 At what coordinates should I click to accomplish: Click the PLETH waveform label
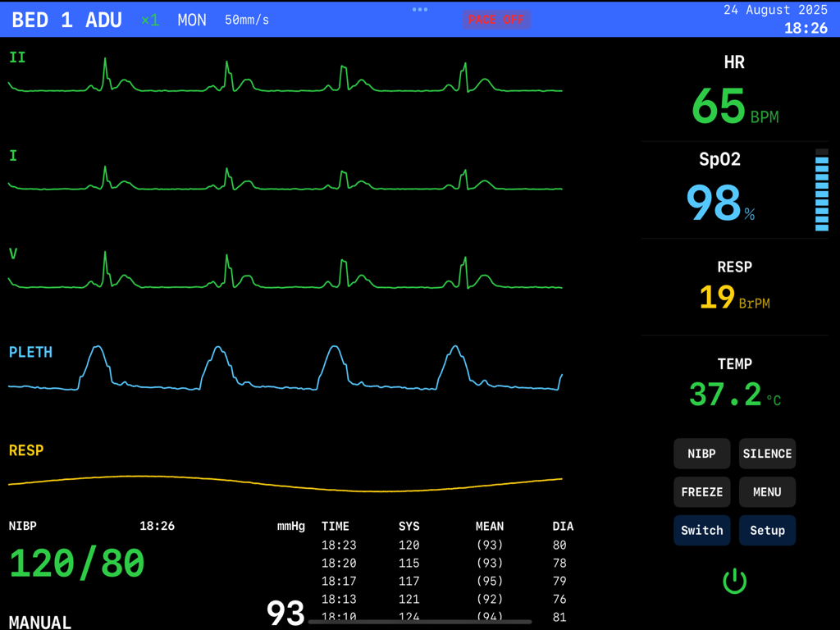click(30, 352)
